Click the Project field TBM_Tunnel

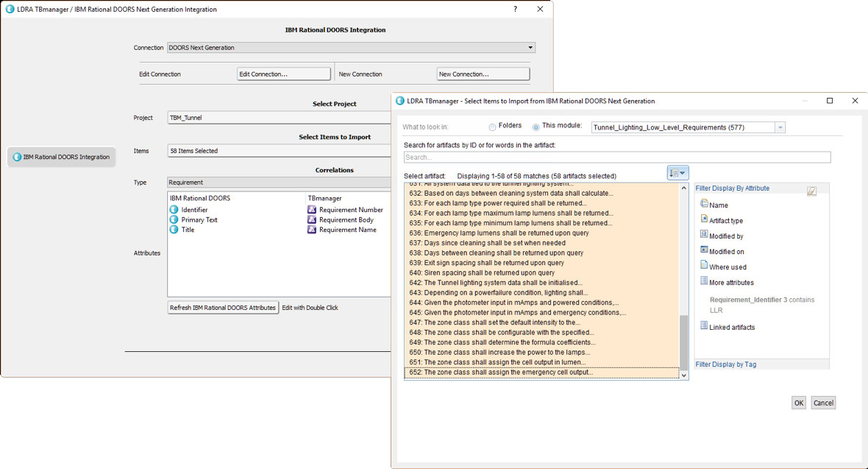(279, 118)
